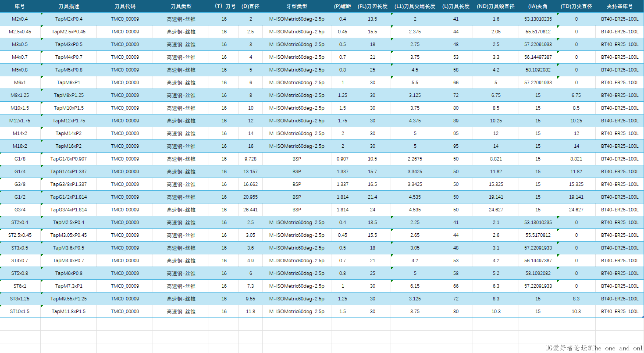Screen dimensions: 644x353
Task: Click the 刀具代码 column header
Action: 125,6
